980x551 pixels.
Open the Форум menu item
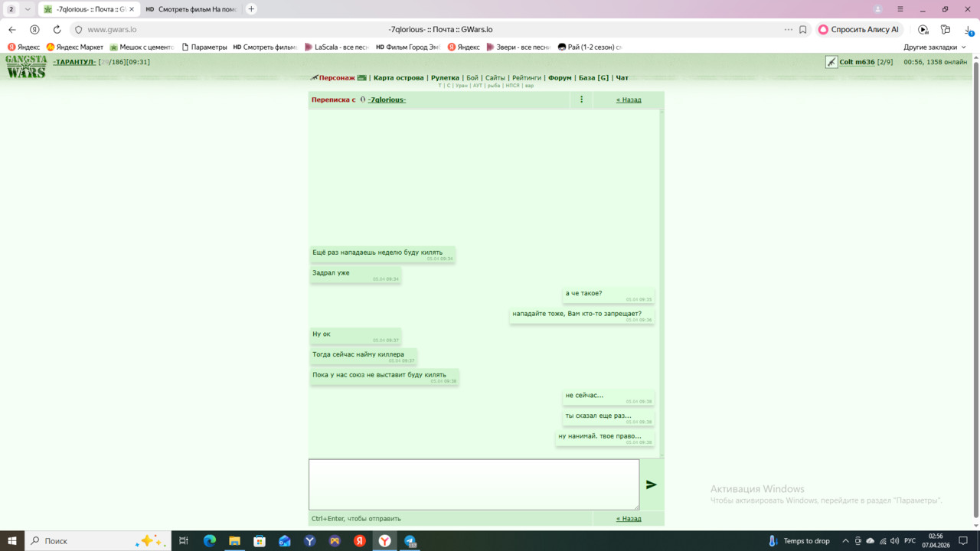point(560,78)
